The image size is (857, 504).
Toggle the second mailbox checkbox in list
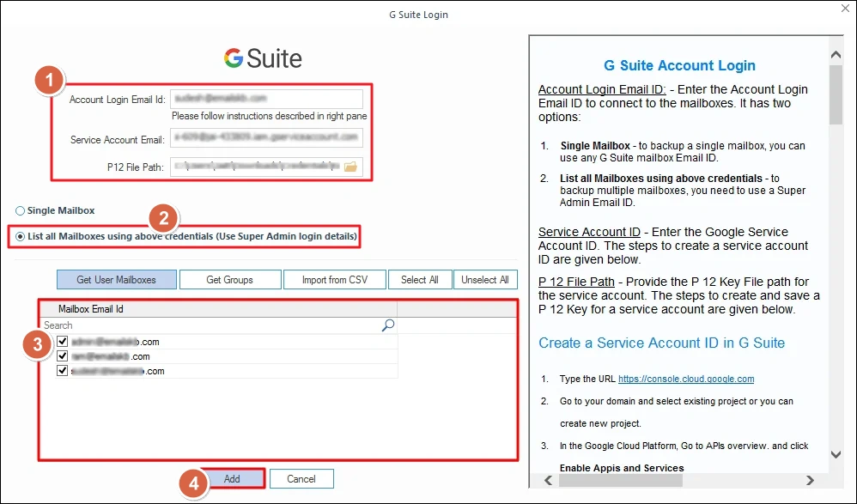coord(63,356)
